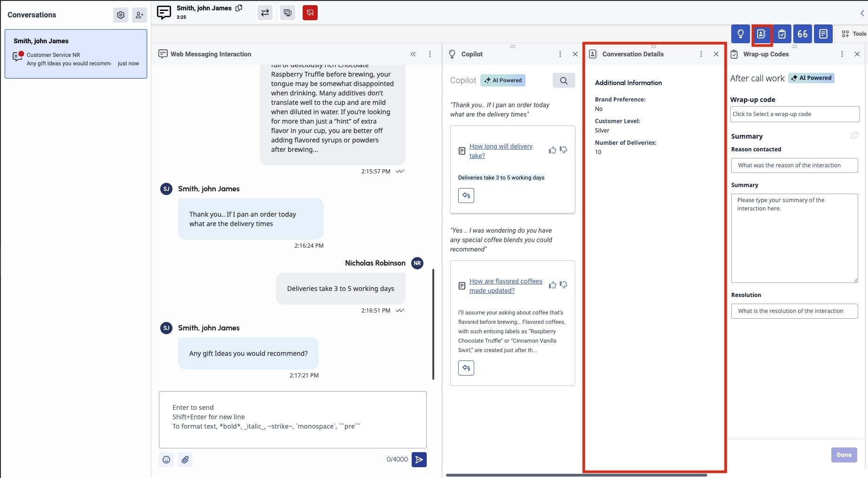
Task: Collapse the Web Messaging Interaction panel
Action: tap(413, 54)
